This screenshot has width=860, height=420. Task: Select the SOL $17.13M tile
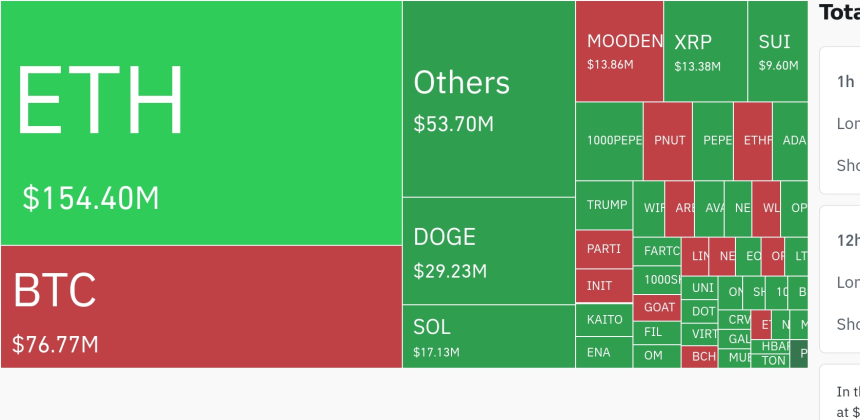point(489,336)
